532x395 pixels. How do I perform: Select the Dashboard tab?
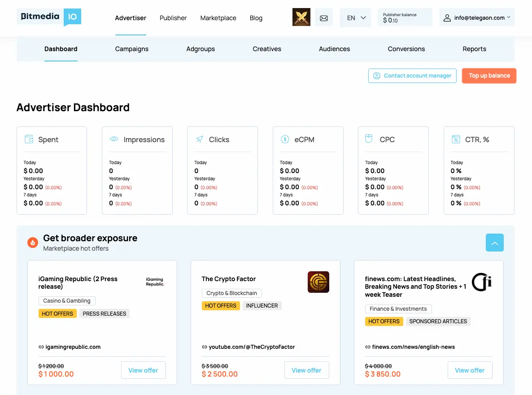pyautogui.click(x=61, y=49)
